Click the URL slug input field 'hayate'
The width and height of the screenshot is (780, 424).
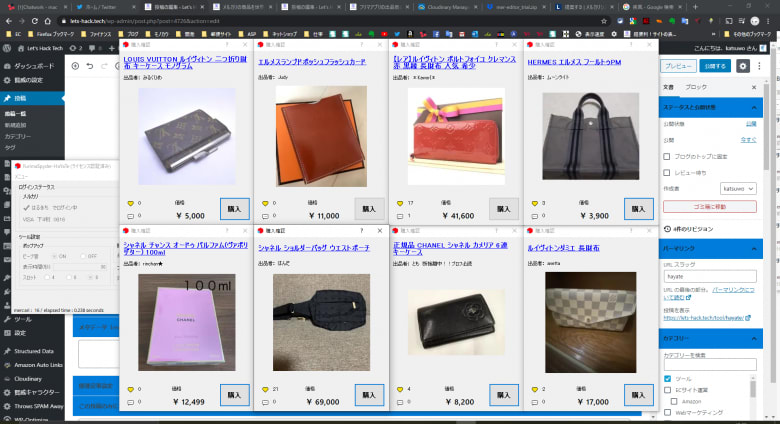(x=710, y=276)
